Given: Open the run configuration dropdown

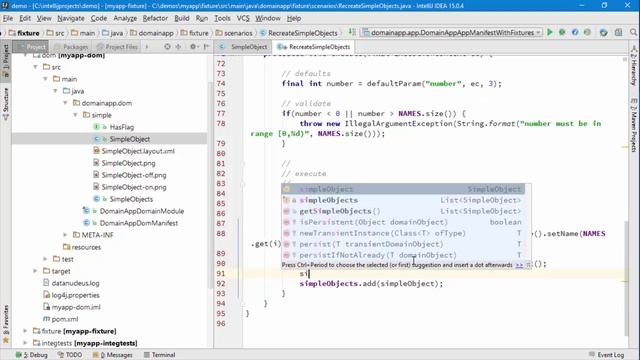Looking at the screenshot, I should point(452,32).
